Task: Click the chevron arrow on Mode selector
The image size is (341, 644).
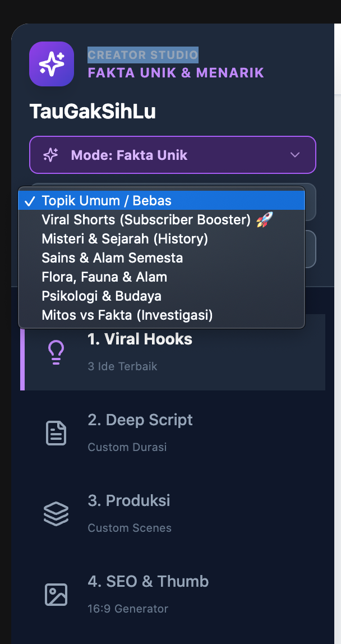Action: pos(295,155)
